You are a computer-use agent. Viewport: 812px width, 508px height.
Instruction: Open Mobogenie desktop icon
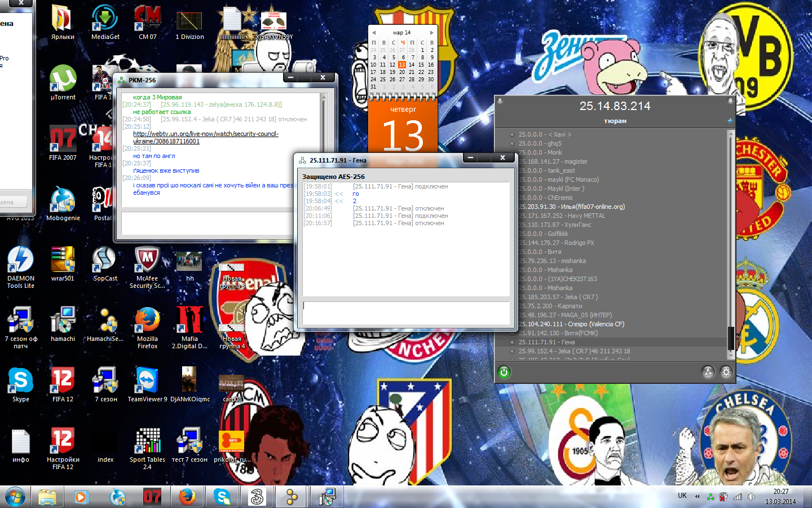click(63, 203)
